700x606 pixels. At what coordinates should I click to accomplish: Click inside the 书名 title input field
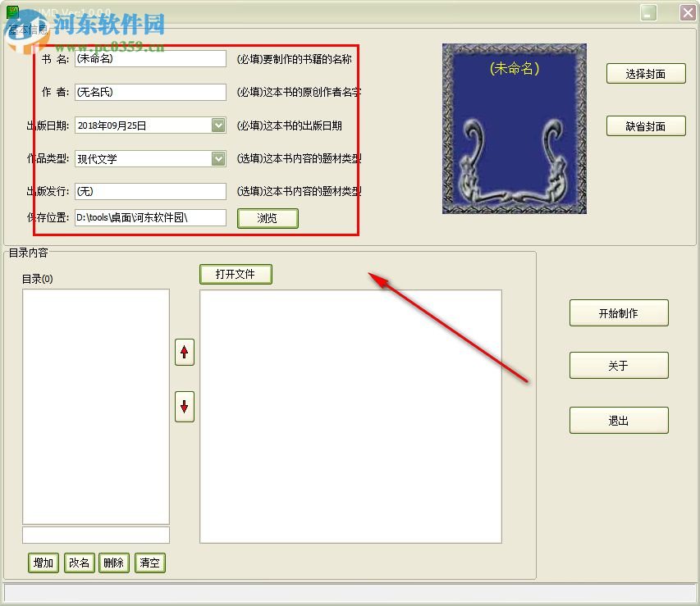150,58
